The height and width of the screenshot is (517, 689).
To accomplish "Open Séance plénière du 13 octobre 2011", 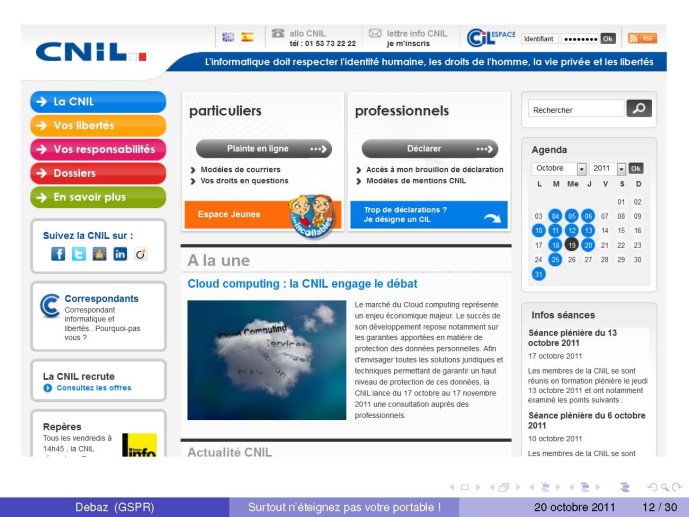I will pos(573,338).
